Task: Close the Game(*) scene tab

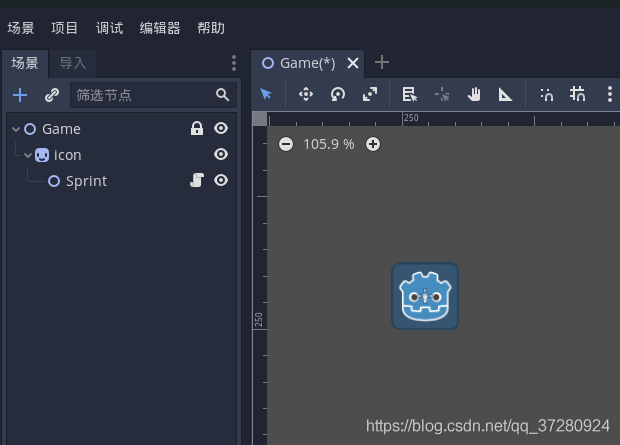Action: [x=353, y=63]
